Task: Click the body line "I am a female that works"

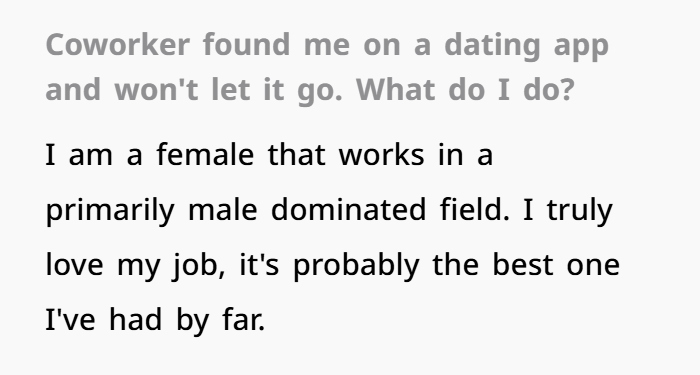Action: (235, 155)
